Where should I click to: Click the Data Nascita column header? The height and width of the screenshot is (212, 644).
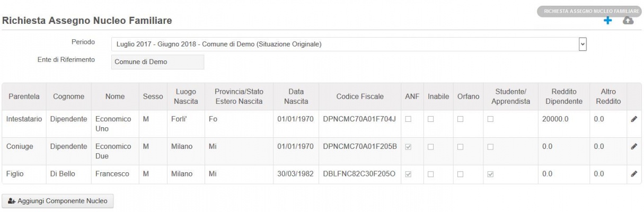[295, 96]
